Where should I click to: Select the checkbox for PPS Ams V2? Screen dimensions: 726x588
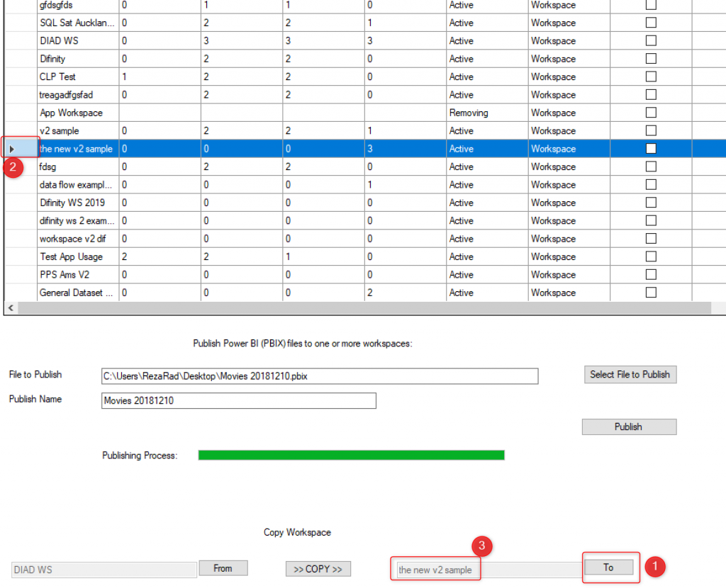[650, 274]
